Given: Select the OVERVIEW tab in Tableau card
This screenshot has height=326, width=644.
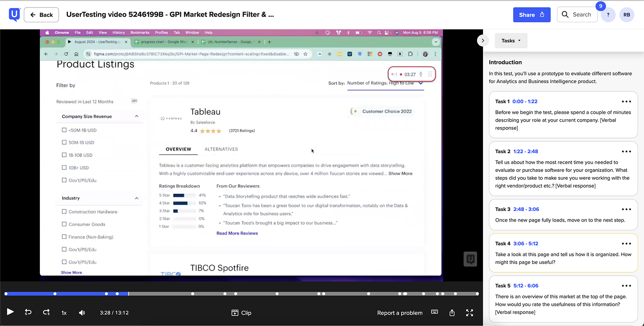Looking at the screenshot, I should tap(178, 149).
